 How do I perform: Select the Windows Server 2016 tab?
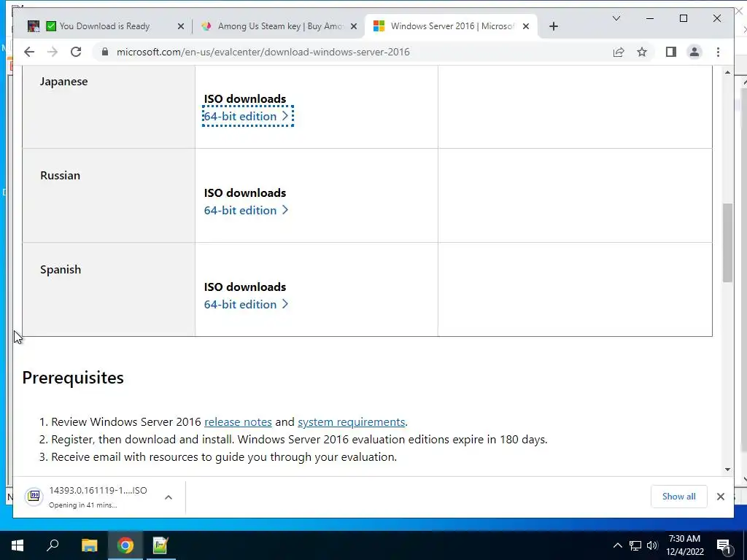click(x=451, y=26)
